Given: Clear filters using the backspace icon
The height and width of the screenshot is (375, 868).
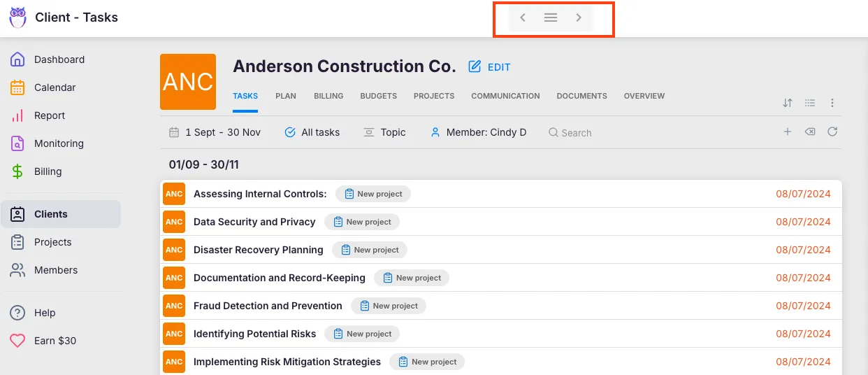Looking at the screenshot, I should [x=810, y=132].
